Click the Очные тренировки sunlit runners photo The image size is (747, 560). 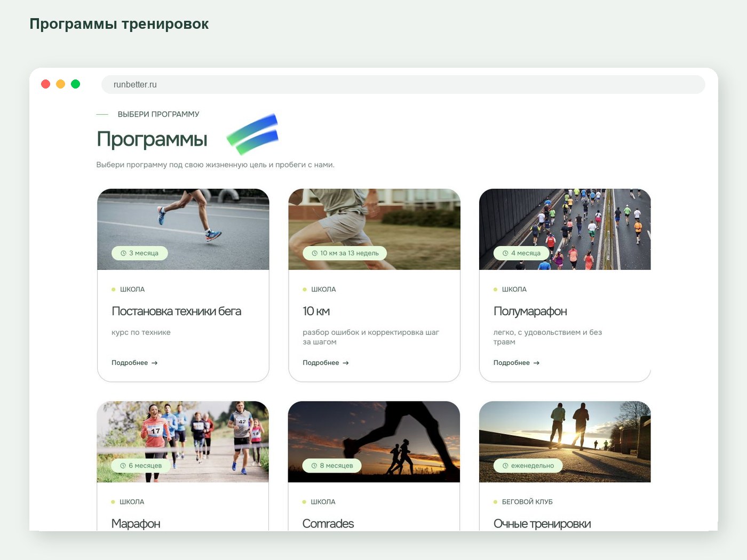pyautogui.click(x=565, y=442)
